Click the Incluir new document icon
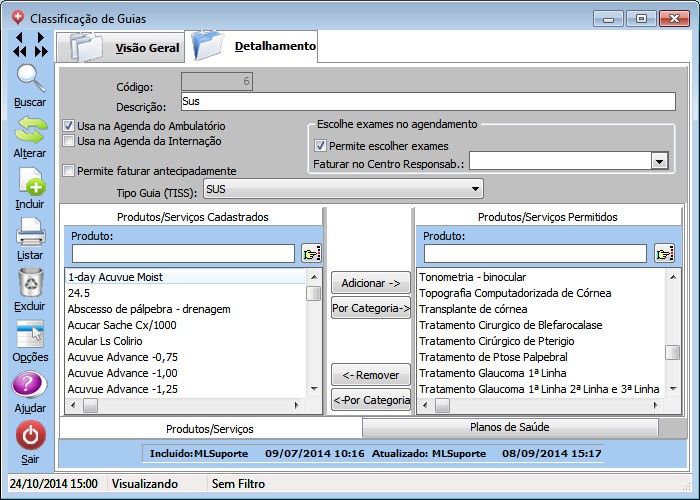The height and width of the screenshot is (500, 700). 30,181
